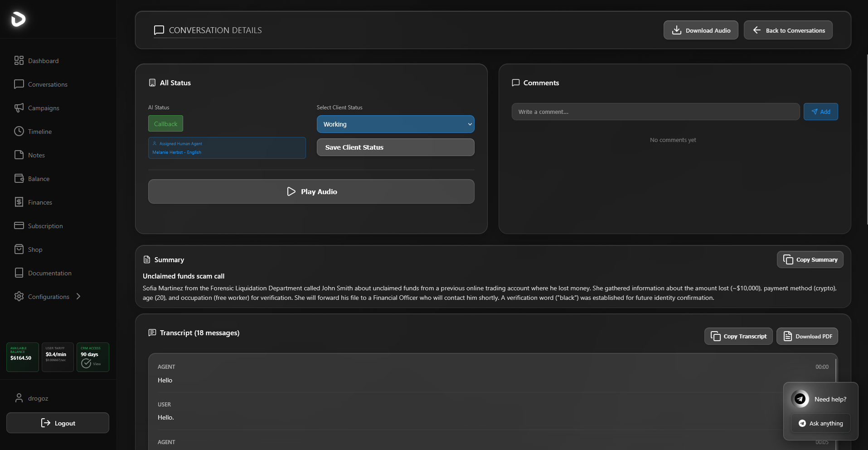Write a comment in the input field

pos(655,112)
